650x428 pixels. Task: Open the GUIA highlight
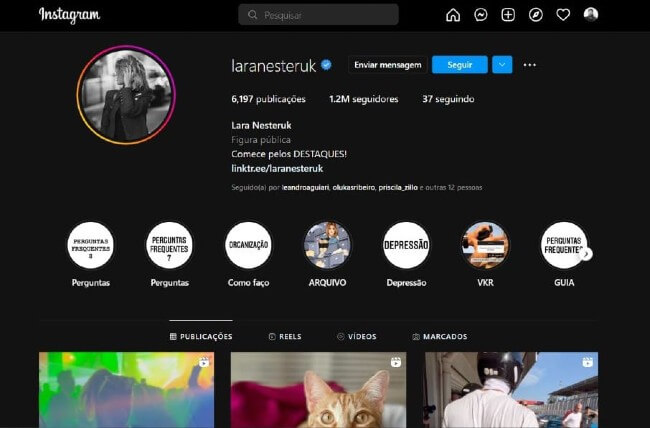pyautogui.click(x=564, y=246)
